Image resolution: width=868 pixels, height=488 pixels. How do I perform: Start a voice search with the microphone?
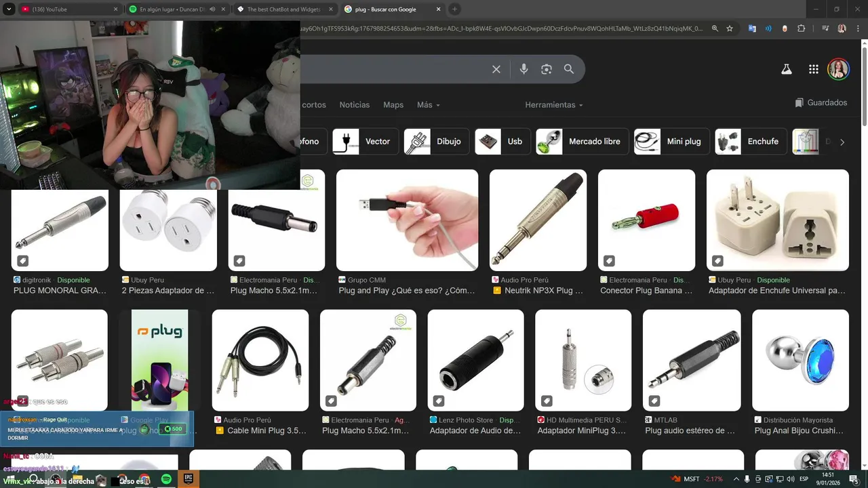click(x=524, y=69)
